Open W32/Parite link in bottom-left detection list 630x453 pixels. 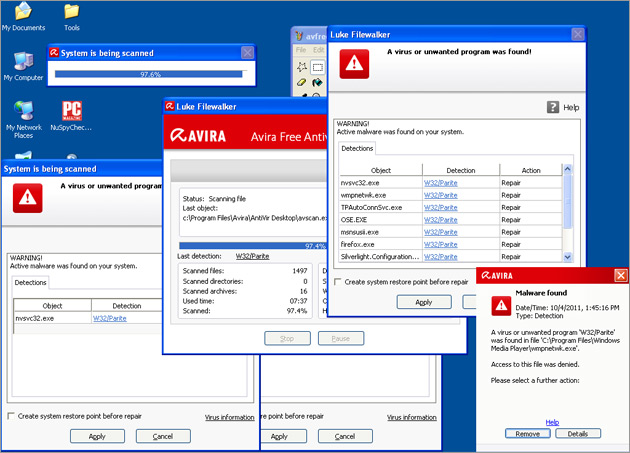pyautogui.click(x=110, y=318)
